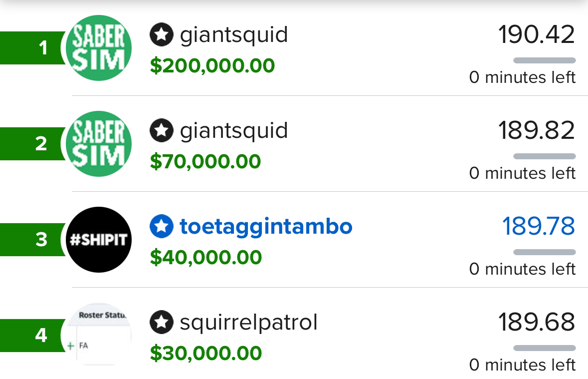Tap the black #SHIPIT avatar
Screen dimensions: 588x379
99,240
